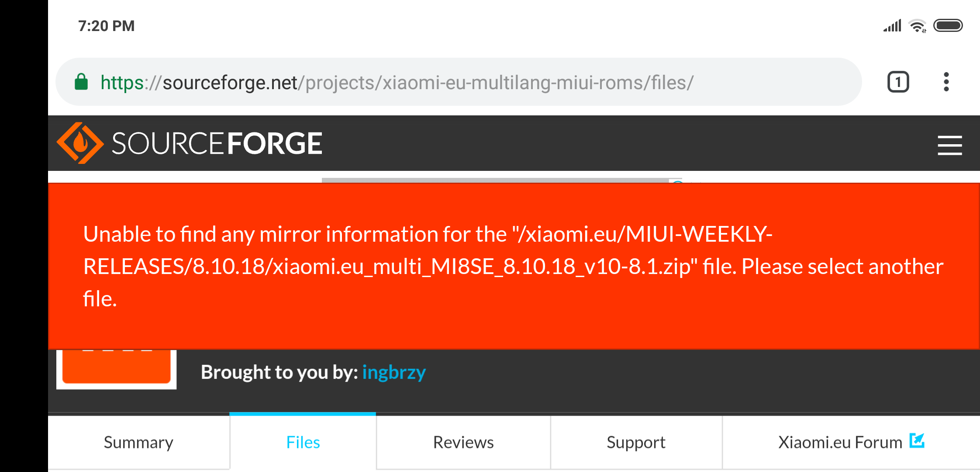
Task: Open the Chrome three-dot overflow menu
Action: tap(946, 82)
